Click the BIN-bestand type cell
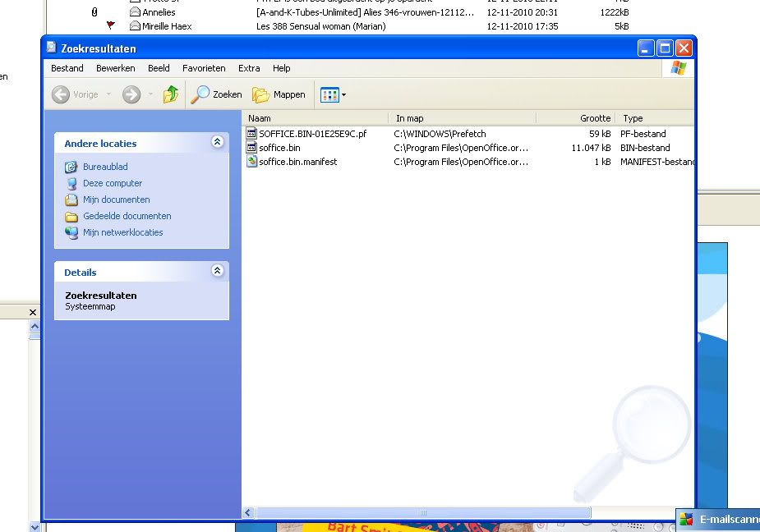This screenshot has height=532, width=760. pos(645,148)
